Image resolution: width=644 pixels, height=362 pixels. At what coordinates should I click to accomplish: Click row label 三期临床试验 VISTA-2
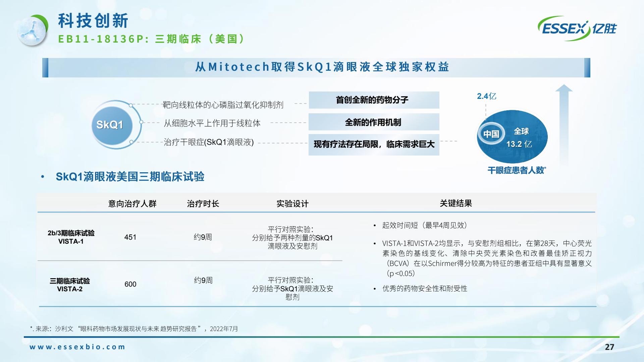point(70,285)
